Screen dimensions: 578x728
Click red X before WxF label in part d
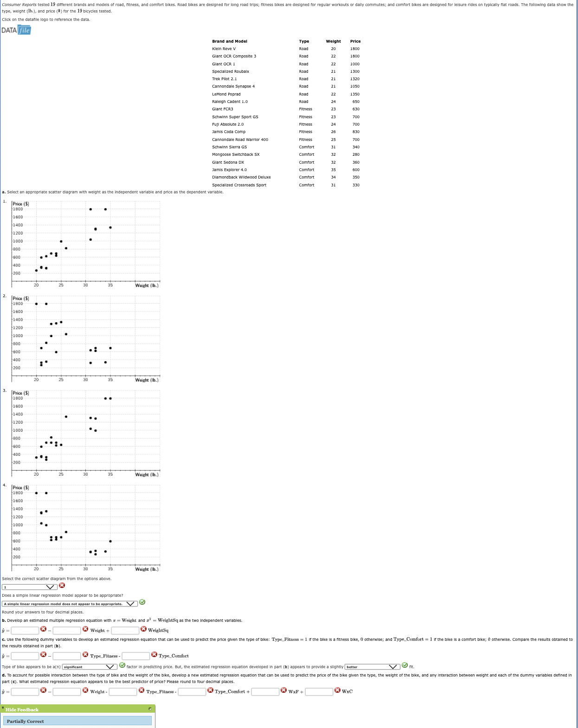pos(283,690)
